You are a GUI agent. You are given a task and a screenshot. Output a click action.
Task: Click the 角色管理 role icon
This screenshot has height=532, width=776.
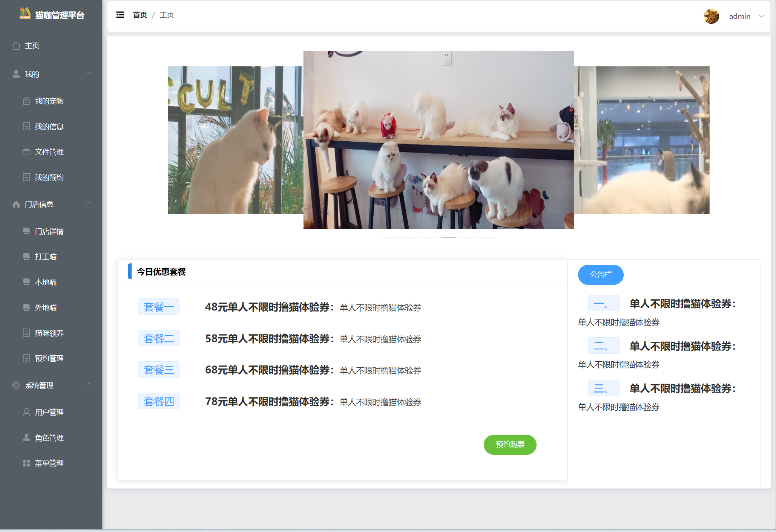tap(26, 438)
